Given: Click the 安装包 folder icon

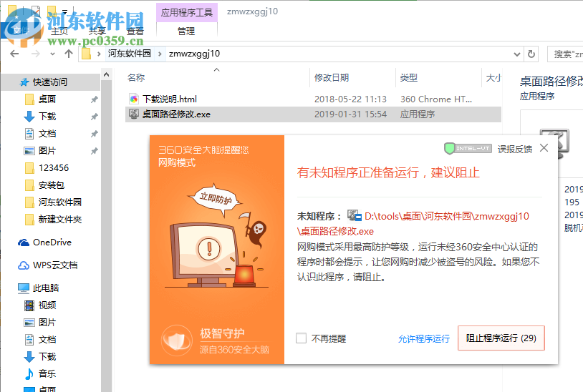Looking at the screenshot, I should click(29, 185).
